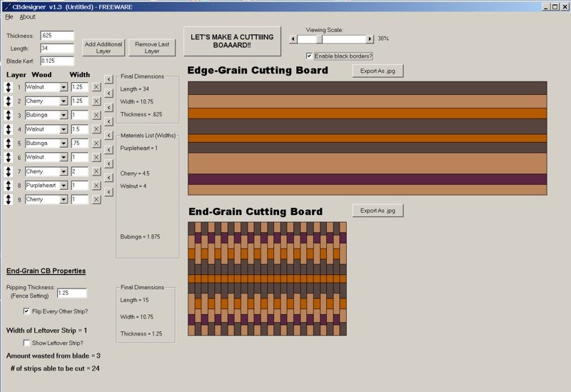571x392 pixels.
Task: Uncheck Flip Every Other Strip option
Action: click(x=26, y=311)
